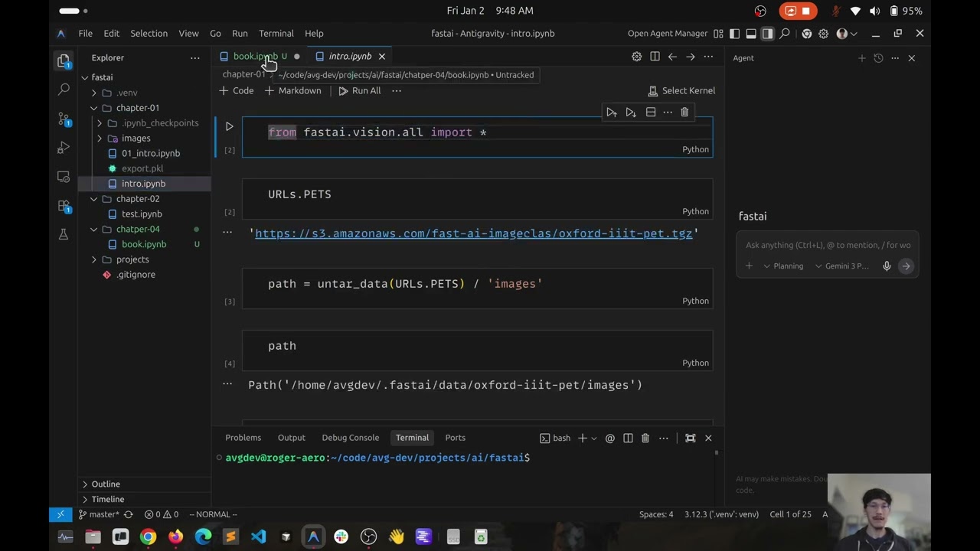Start a new Agent conversation with plus
This screenshot has height=551, width=980.
(x=861, y=58)
